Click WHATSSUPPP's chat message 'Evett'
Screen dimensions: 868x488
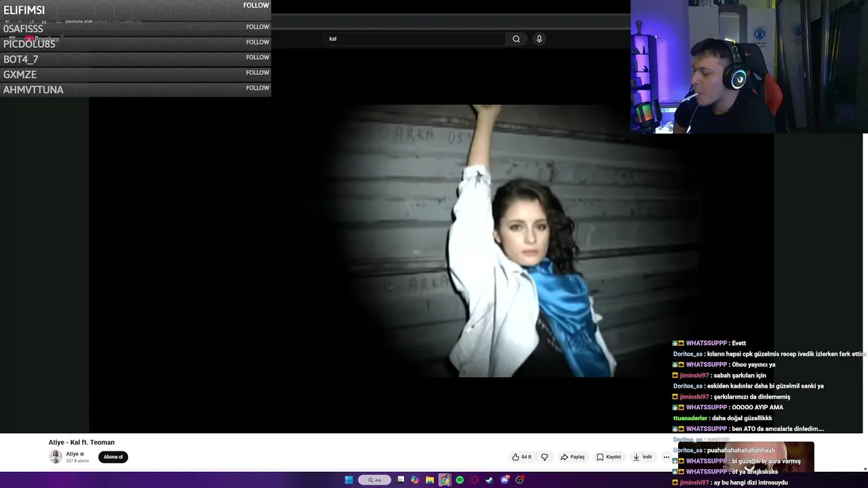point(738,344)
